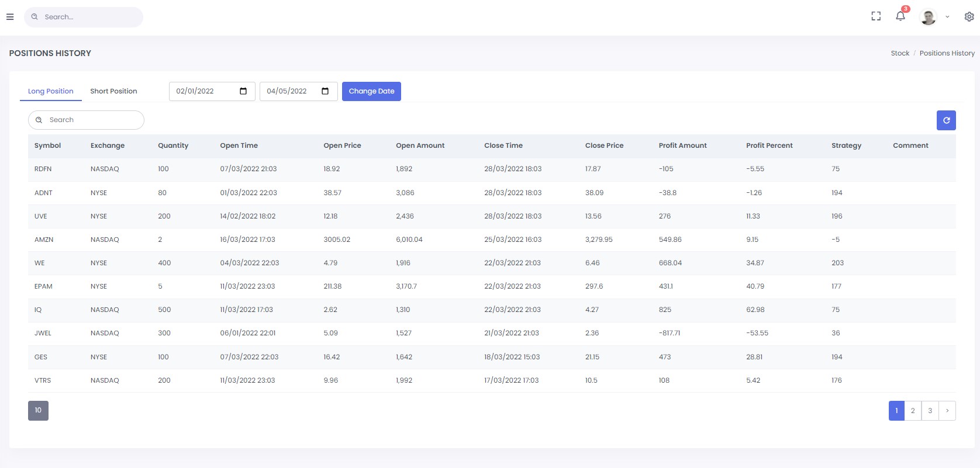
Task: Open the hamburger sidebar menu
Action: coord(10,17)
